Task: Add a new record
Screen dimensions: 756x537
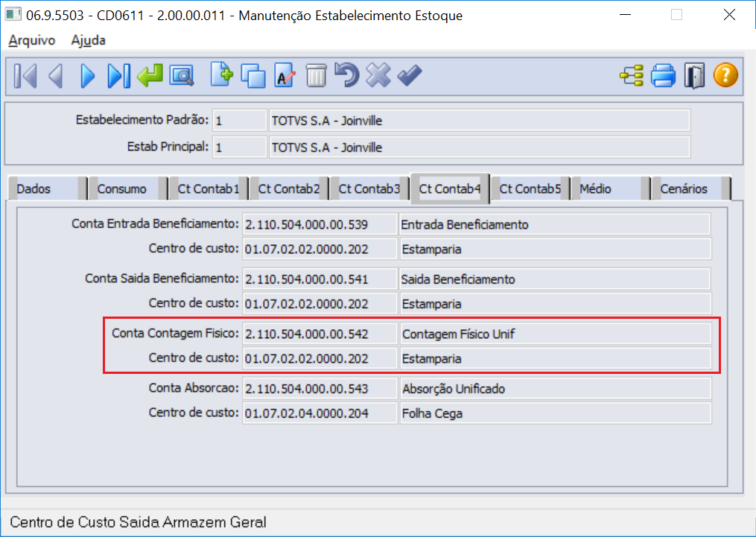Action: (x=222, y=75)
